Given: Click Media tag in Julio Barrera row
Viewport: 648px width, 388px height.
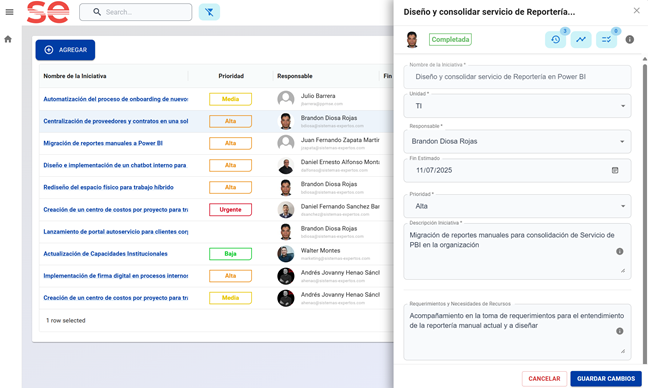Looking at the screenshot, I should point(230,99).
